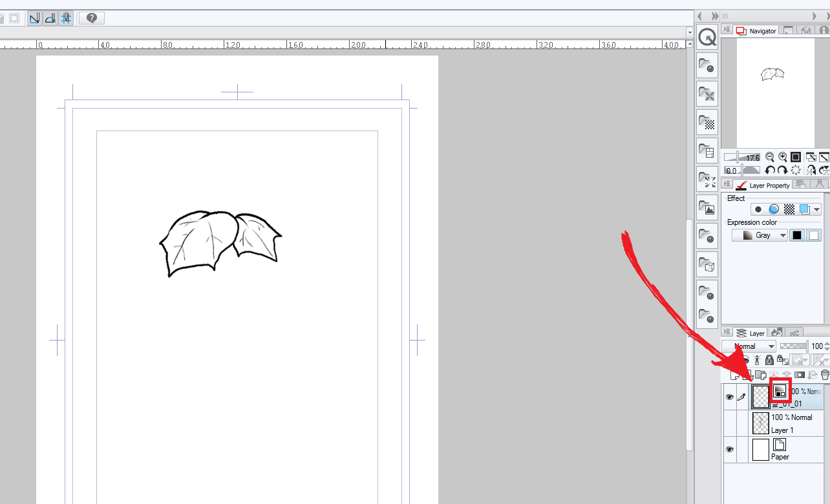Open the Normal blending mode dropdown

click(749, 346)
